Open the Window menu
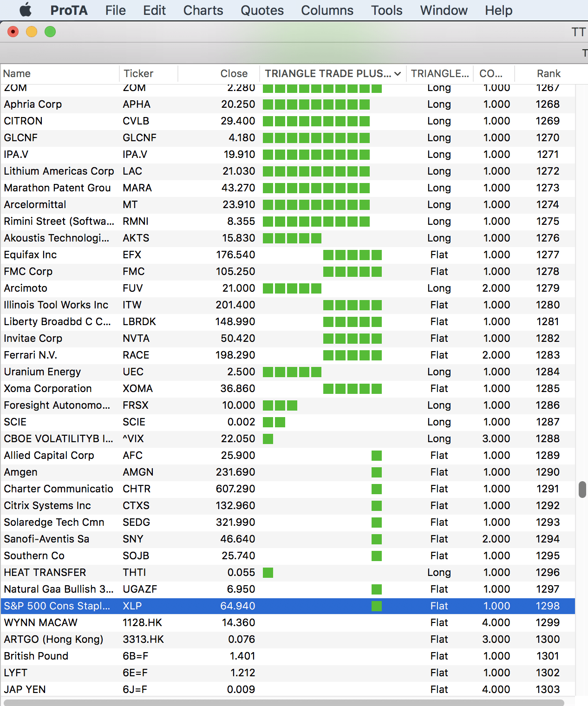Image resolution: width=588 pixels, height=706 pixels. 444,10
